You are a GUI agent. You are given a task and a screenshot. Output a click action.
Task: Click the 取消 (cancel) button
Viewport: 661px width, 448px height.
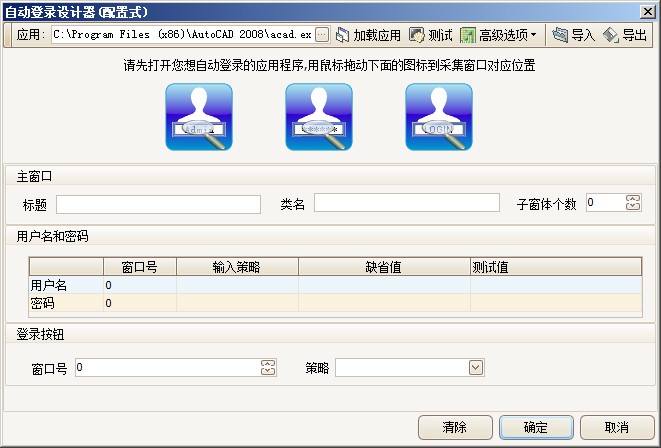click(x=617, y=427)
